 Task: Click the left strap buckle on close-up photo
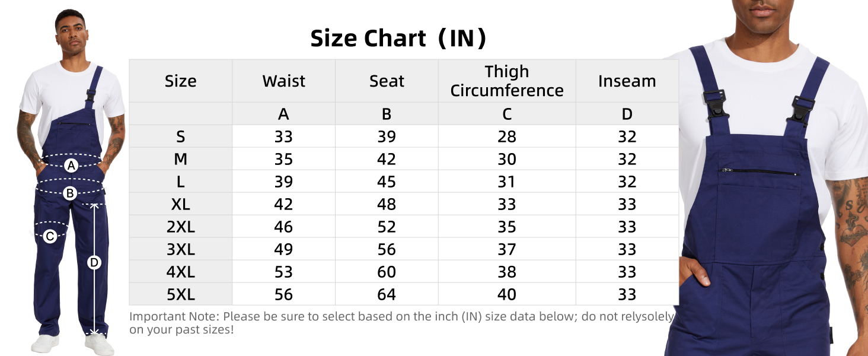(x=716, y=104)
